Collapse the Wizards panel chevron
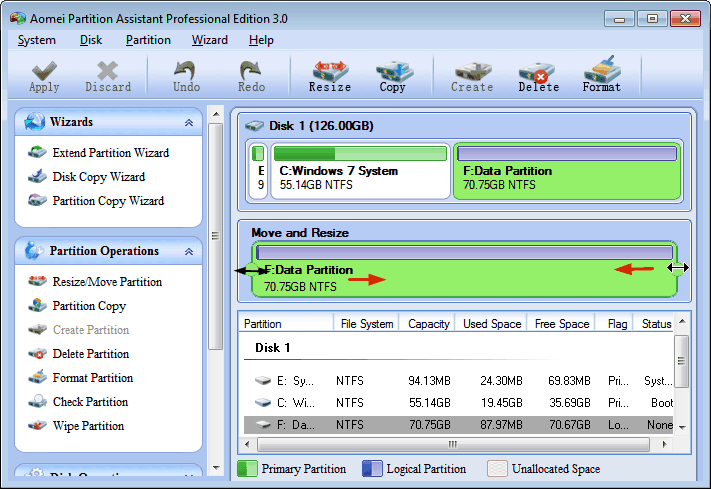The height and width of the screenshot is (489, 711). click(x=189, y=122)
